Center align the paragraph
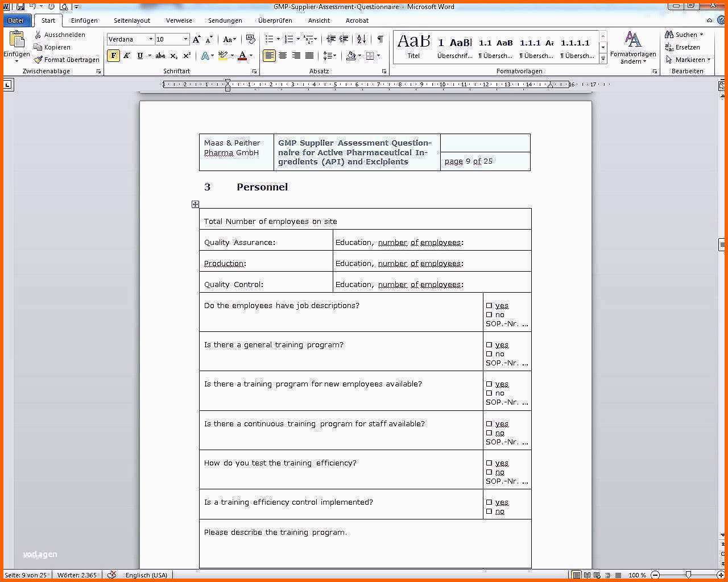The image size is (728, 582). pyautogui.click(x=283, y=56)
